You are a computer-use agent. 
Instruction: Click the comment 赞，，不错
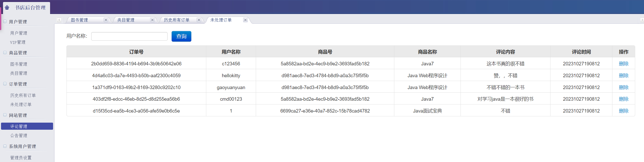505,75
